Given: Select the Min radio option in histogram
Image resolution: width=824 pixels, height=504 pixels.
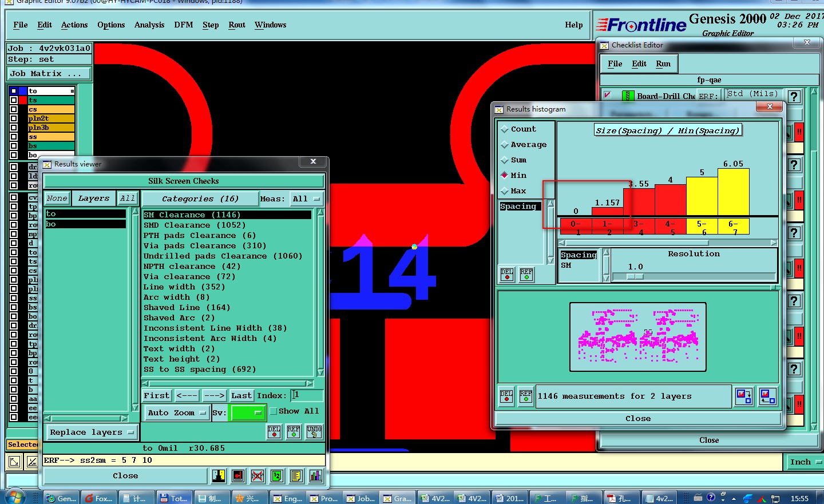Looking at the screenshot, I should tap(505, 175).
